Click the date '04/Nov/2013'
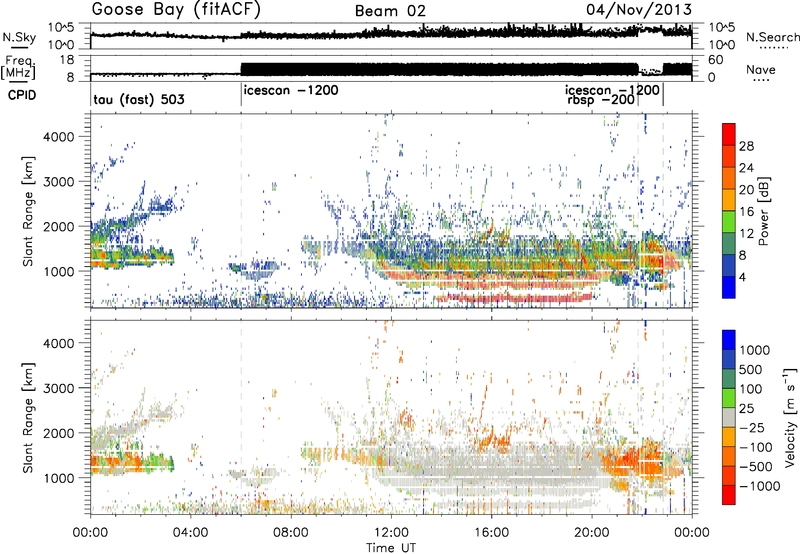Viewport: 800px width, 554px height. click(x=639, y=10)
